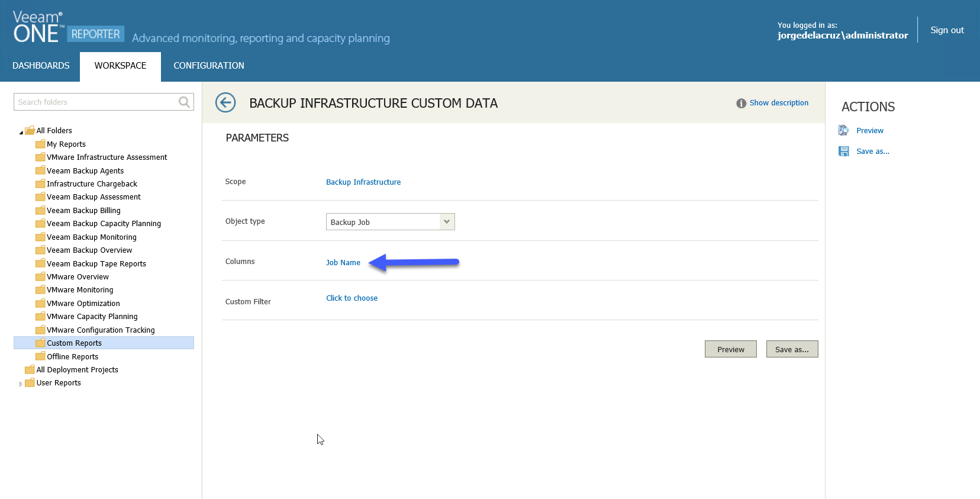The image size is (980, 499).
Task: Click the VMware Overview folder icon
Action: click(x=40, y=276)
